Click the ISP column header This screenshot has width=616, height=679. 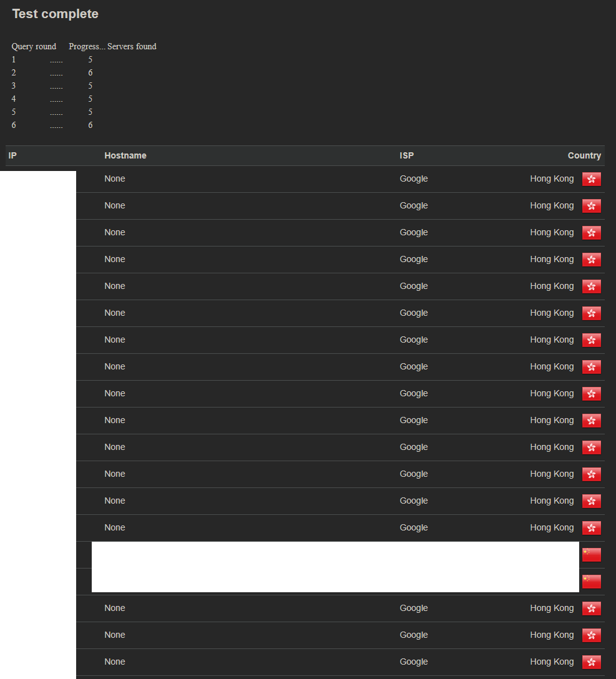405,155
